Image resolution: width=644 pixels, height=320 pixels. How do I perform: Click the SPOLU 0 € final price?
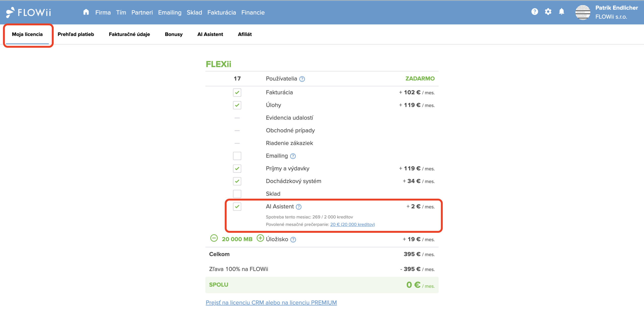pyautogui.click(x=420, y=285)
